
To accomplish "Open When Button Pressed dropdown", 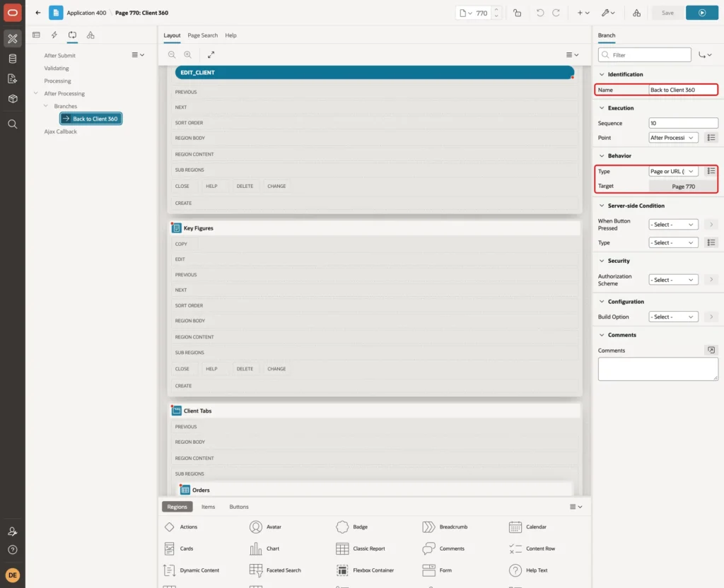I will coord(673,224).
